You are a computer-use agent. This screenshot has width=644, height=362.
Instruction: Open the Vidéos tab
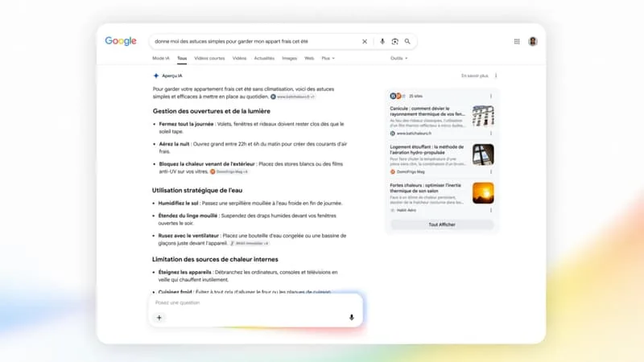[x=239, y=58]
